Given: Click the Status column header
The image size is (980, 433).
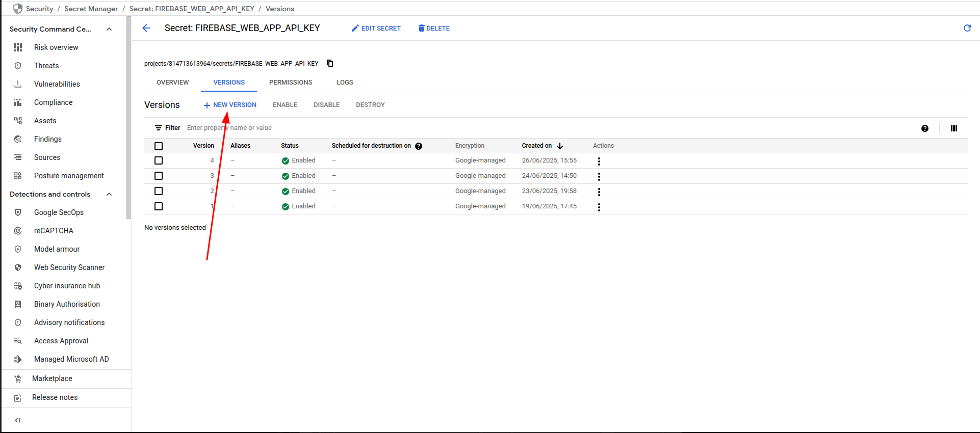Looking at the screenshot, I should 290,146.
